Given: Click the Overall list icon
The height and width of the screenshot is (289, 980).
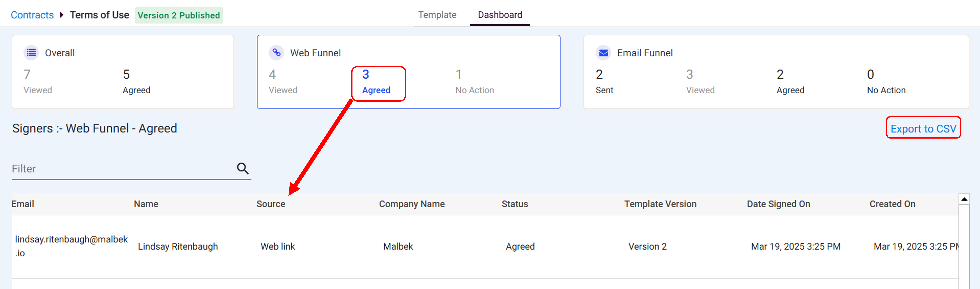Looking at the screenshot, I should (x=31, y=53).
